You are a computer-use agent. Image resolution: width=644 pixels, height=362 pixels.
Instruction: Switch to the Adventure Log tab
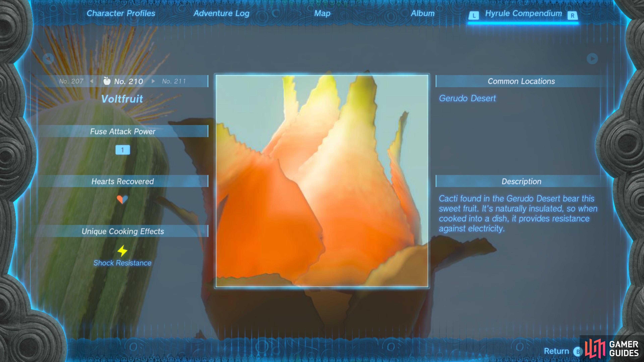coord(221,13)
